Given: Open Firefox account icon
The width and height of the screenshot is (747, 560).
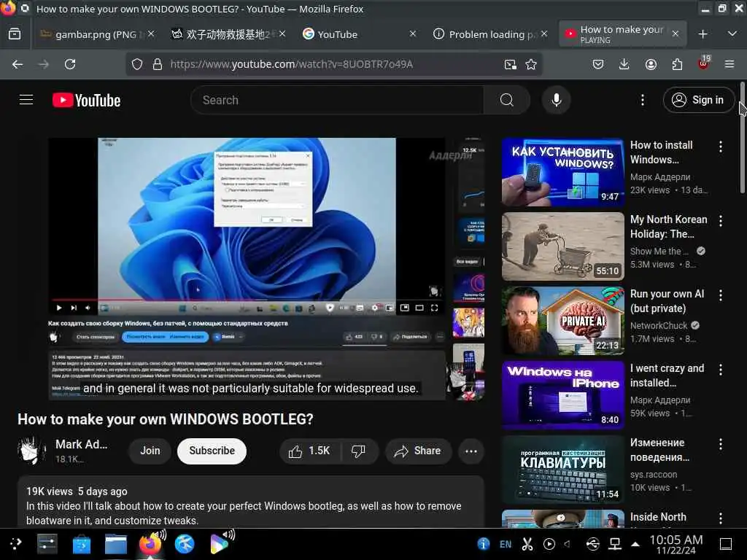Looking at the screenshot, I should coord(651,64).
